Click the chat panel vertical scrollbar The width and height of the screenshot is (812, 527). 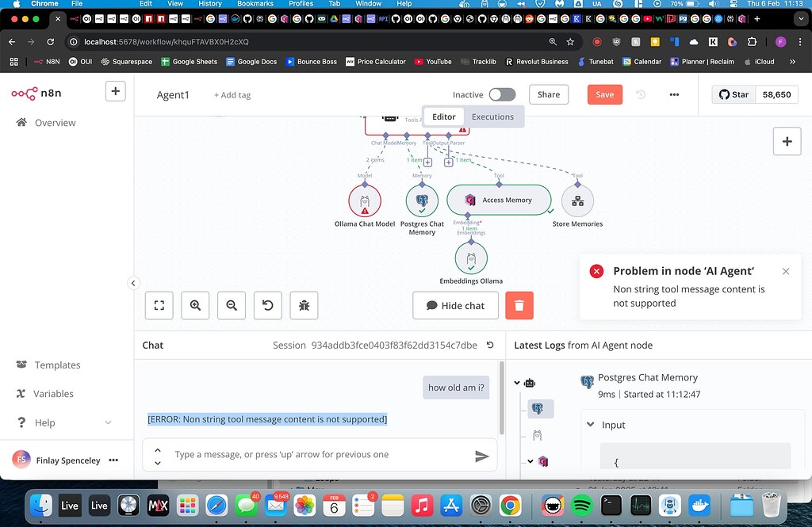click(501, 398)
